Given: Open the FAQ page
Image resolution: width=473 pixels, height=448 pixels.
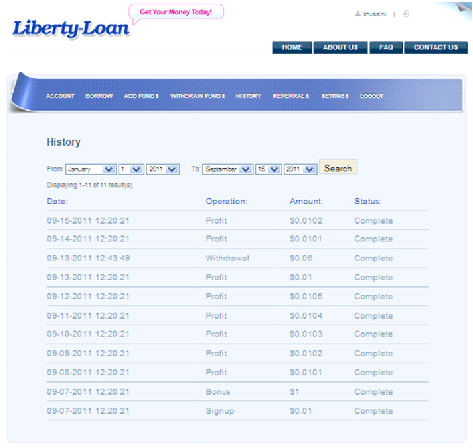Looking at the screenshot, I should [x=386, y=47].
